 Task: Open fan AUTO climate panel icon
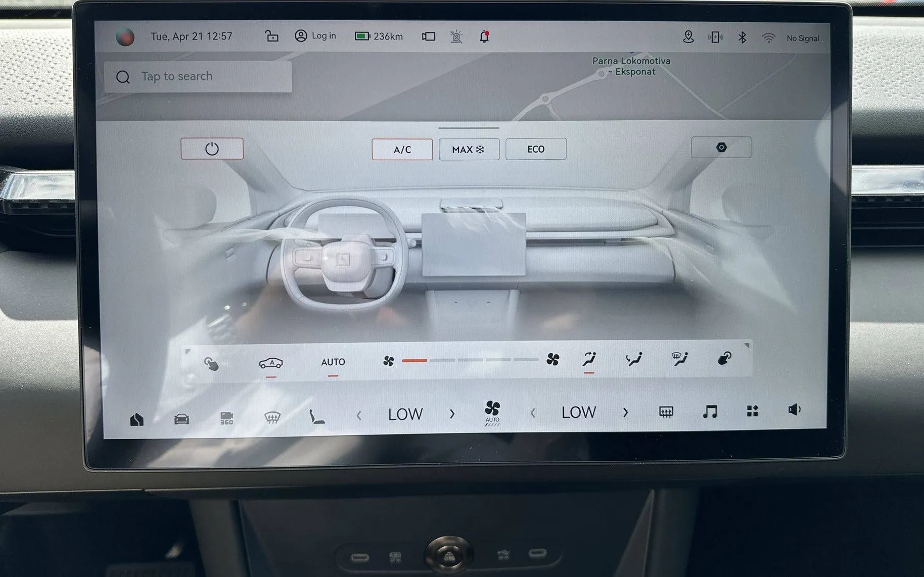coord(492,414)
